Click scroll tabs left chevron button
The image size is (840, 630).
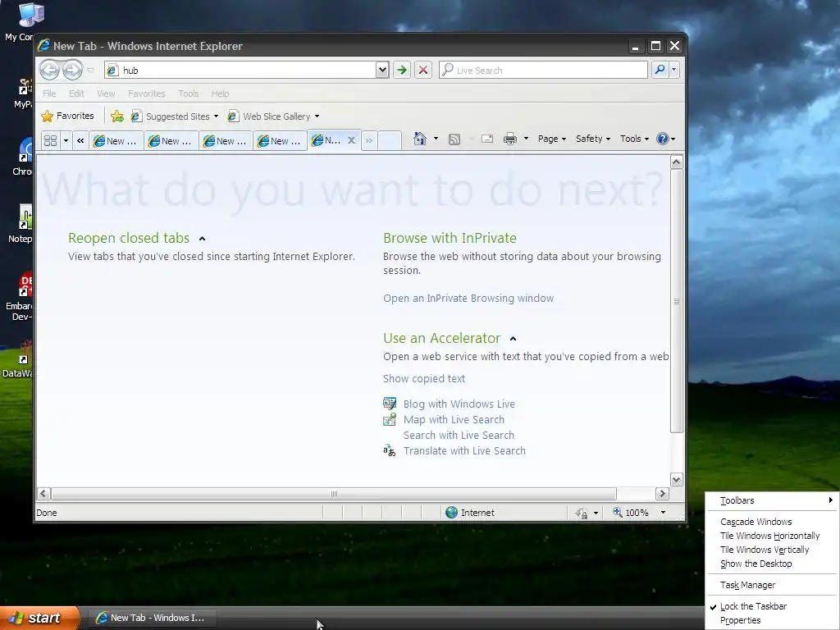[x=80, y=140]
